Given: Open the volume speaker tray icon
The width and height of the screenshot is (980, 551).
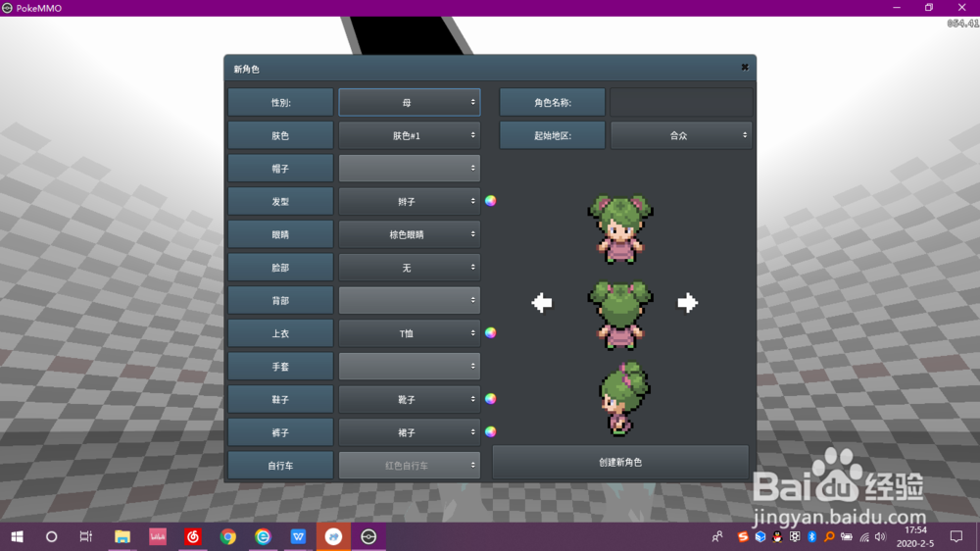Looking at the screenshot, I should pyautogui.click(x=881, y=536).
